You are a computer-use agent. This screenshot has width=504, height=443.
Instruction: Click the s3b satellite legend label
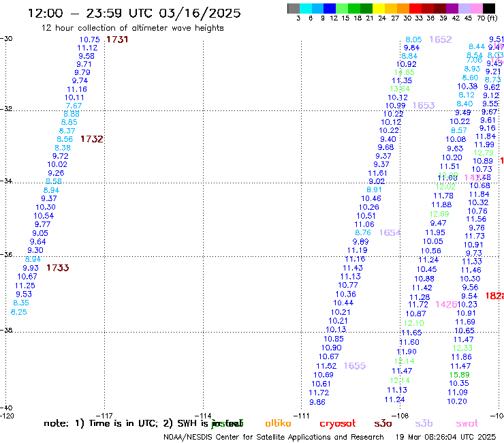424,423
